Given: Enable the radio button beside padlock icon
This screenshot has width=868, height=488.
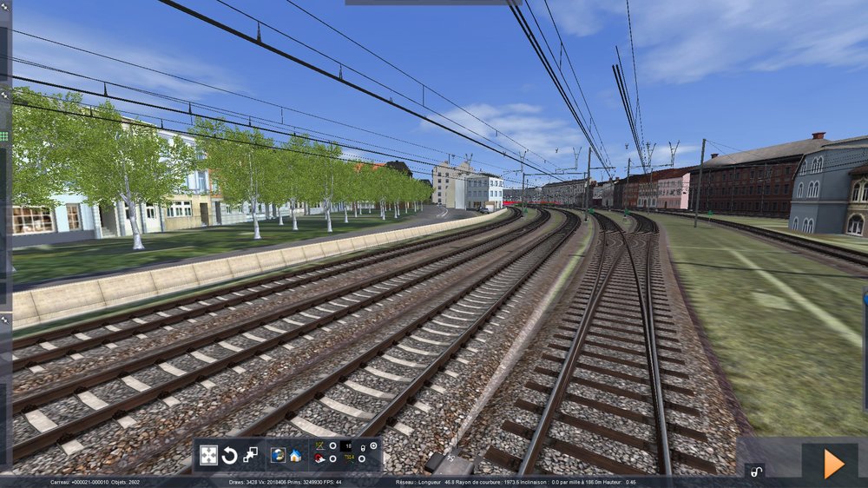Looking at the screenshot, I should click(373, 445).
